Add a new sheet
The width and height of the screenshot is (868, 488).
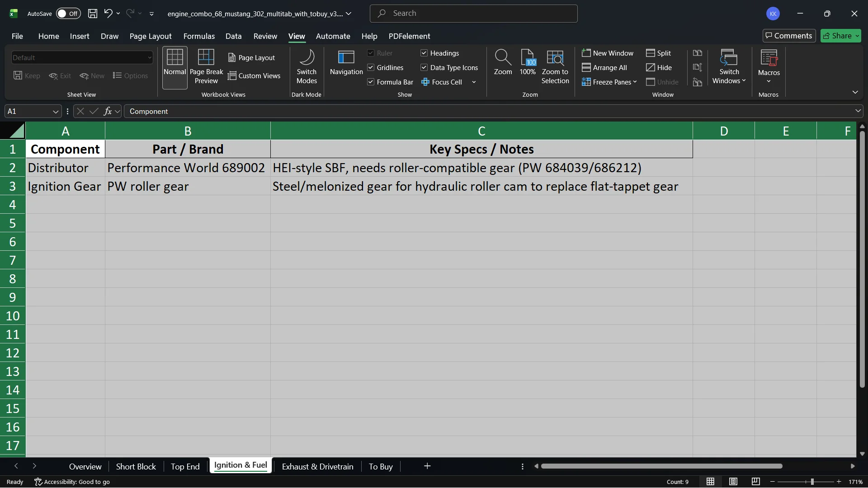click(427, 466)
